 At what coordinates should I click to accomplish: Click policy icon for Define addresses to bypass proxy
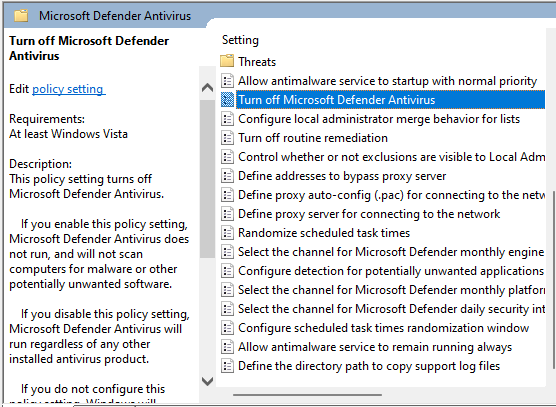point(227,176)
